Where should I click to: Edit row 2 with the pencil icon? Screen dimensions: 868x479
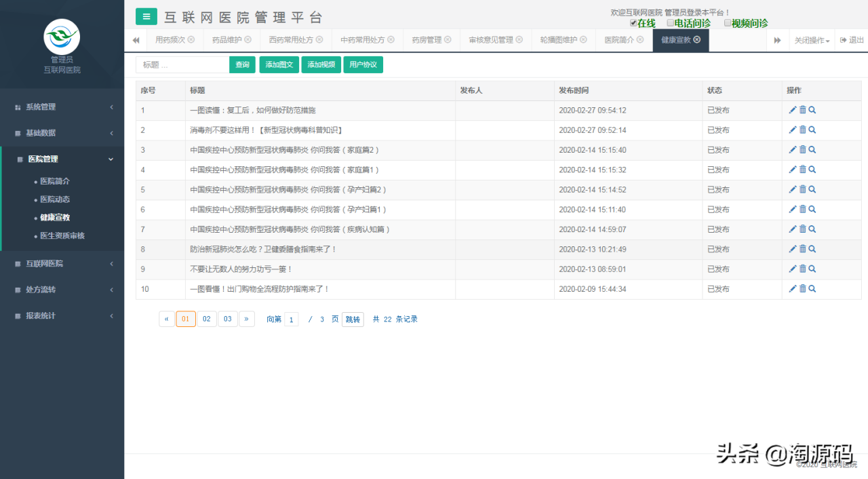[x=793, y=130]
